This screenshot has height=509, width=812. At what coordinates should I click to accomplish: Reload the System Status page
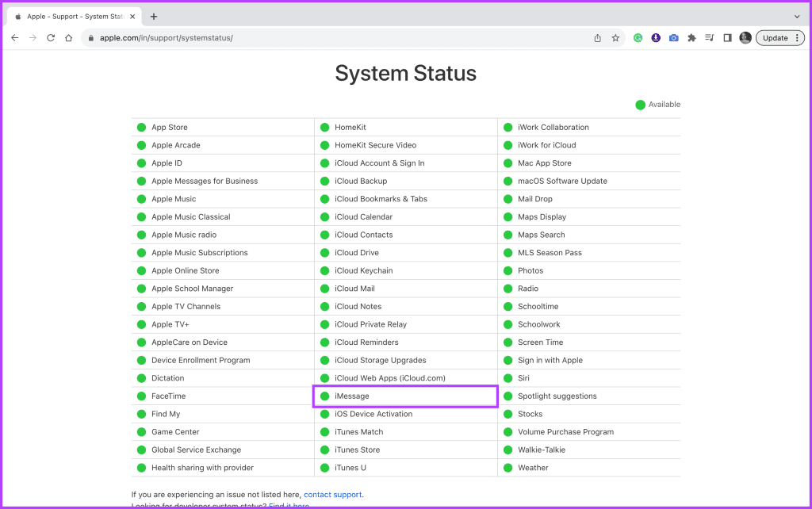click(51, 38)
